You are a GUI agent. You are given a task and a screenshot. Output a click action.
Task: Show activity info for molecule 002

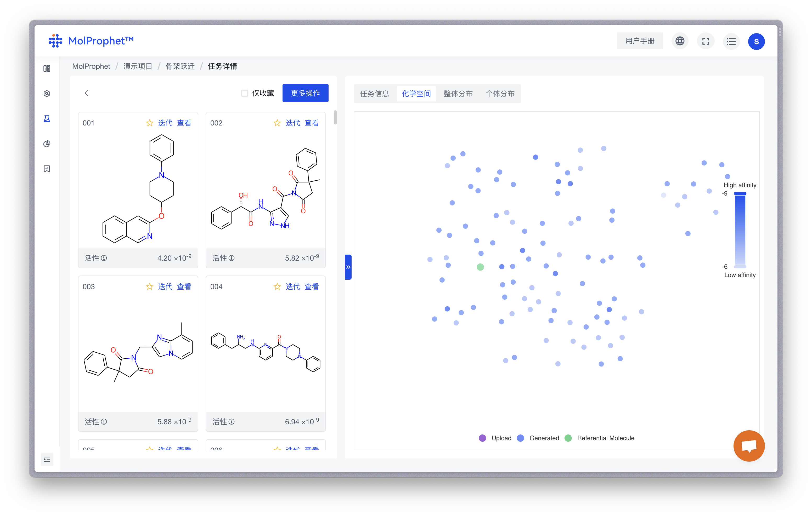click(x=232, y=258)
